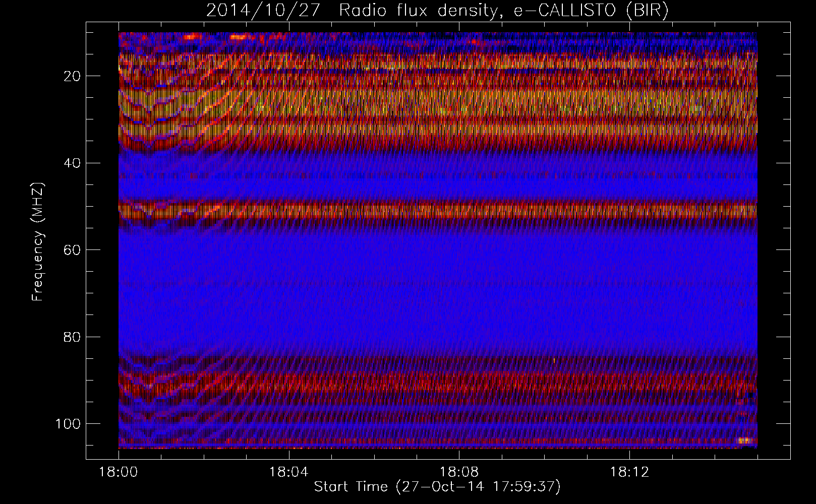The image size is (816, 504).
Task: Click the 18:08 time tick label
Action: point(459,472)
